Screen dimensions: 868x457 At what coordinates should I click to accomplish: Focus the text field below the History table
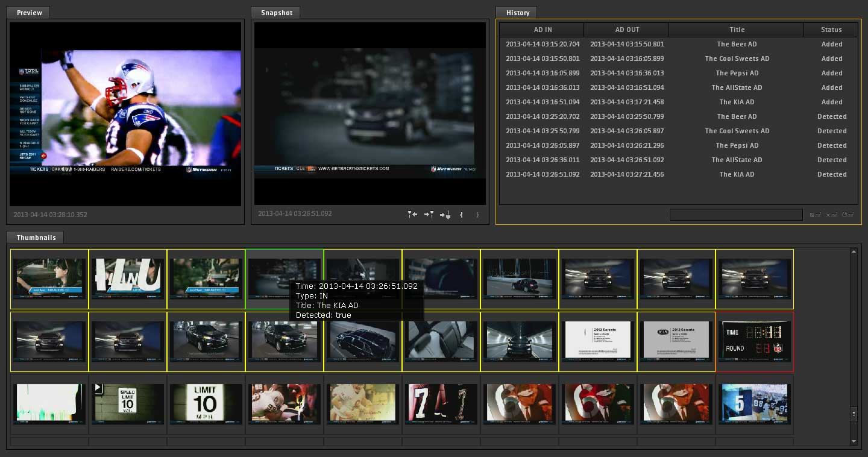[735, 215]
